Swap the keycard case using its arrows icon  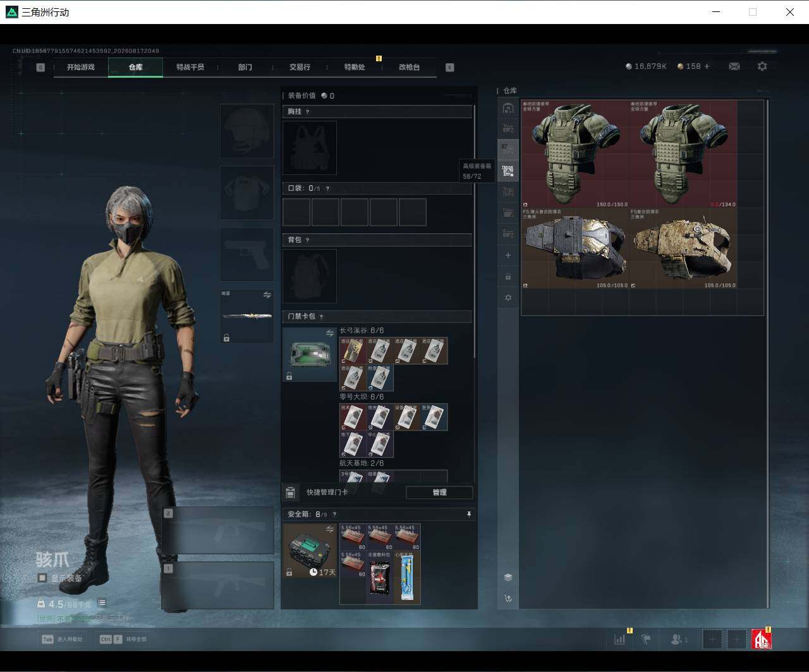[330, 333]
